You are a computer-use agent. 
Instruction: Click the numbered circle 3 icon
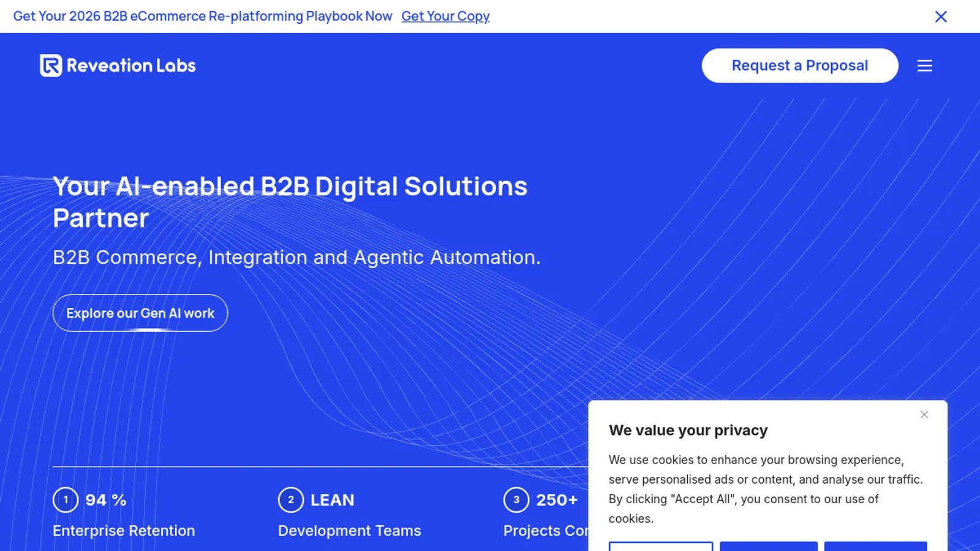pos(516,500)
